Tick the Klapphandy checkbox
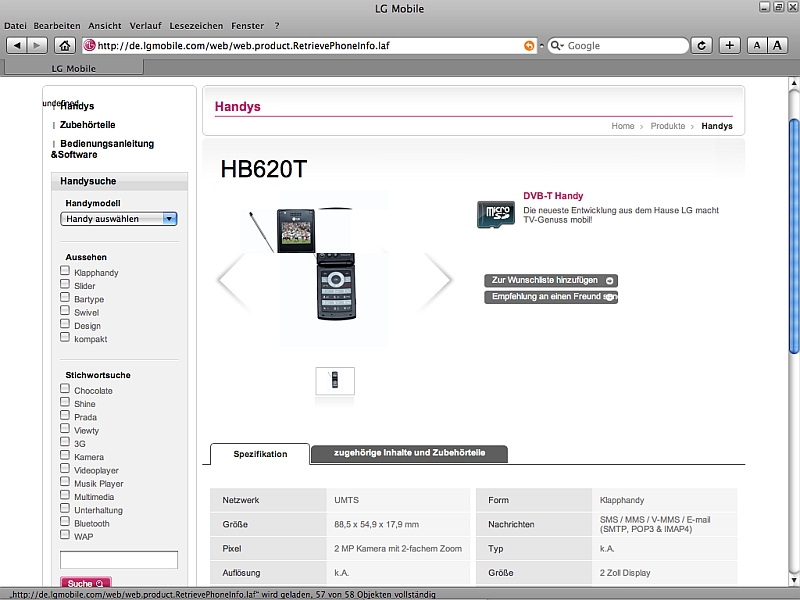This screenshot has width=800, height=600. point(65,270)
